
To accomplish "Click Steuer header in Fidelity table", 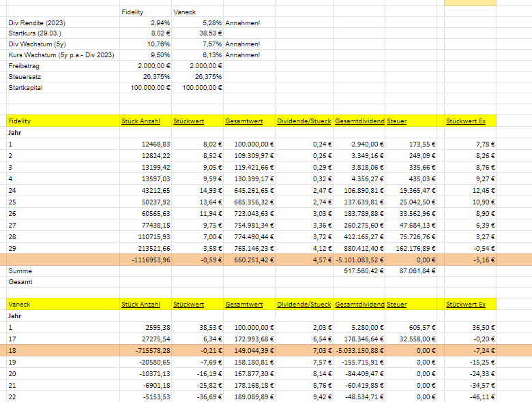I will coord(397,121).
